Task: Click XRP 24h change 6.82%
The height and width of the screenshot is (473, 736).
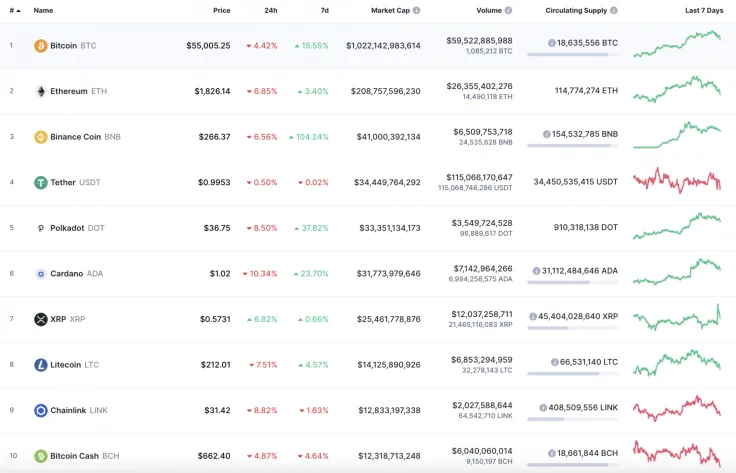Action: 262,319
